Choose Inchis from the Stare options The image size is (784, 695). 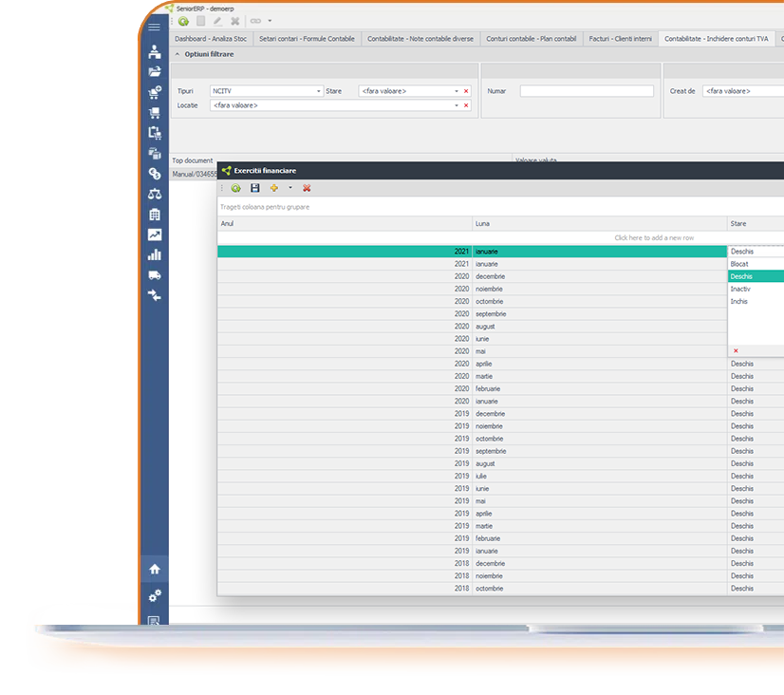point(739,302)
